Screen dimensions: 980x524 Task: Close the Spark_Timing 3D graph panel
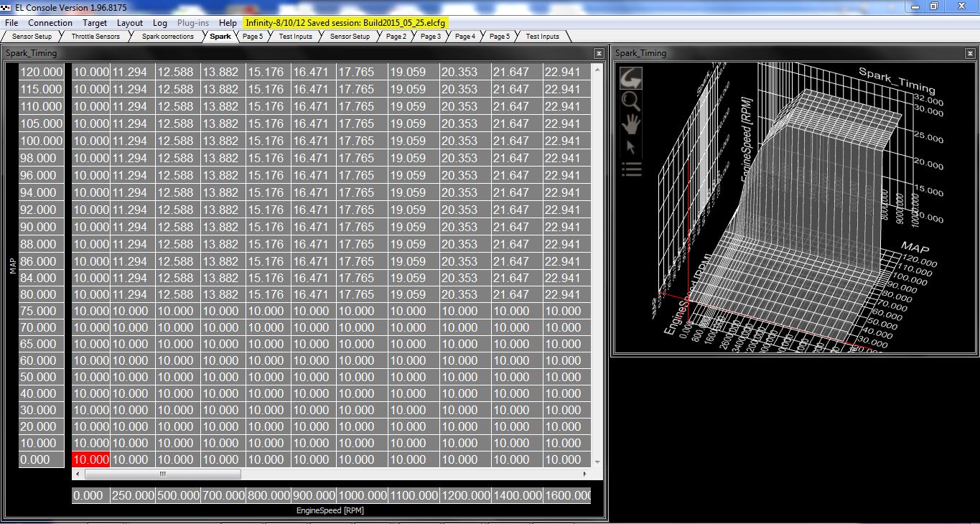tap(970, 53)
